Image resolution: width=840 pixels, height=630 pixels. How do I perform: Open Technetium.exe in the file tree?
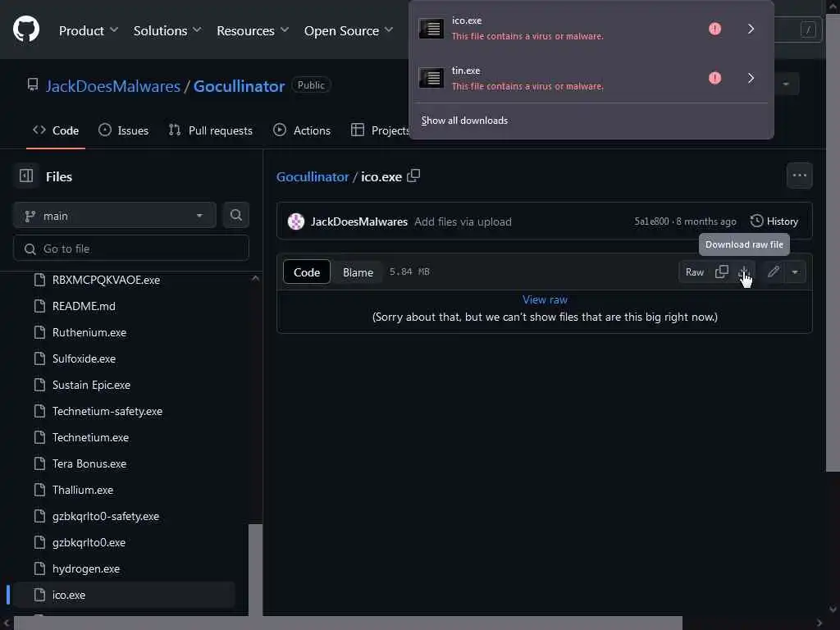pyautogui.click(x=90, y=437)
